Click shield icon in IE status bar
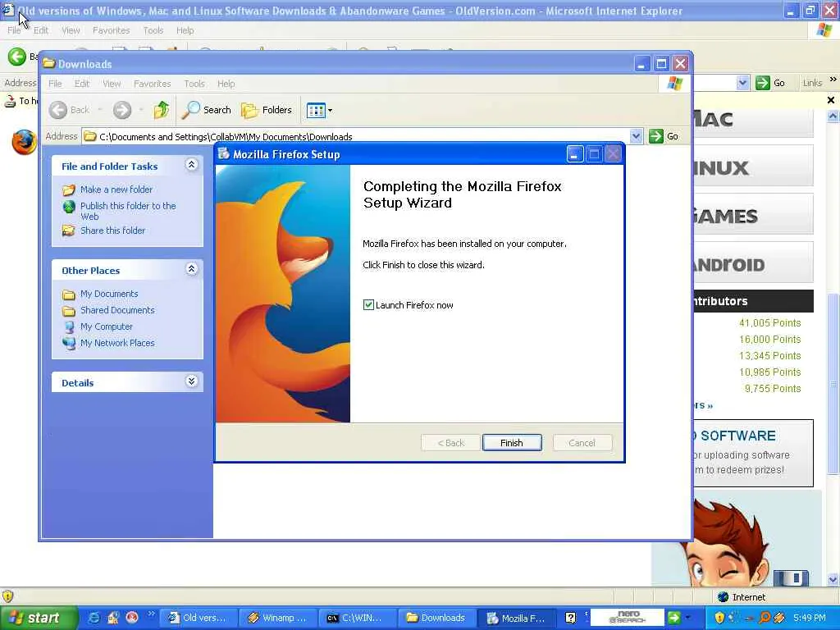This screenshot has height=630, width=840. pyautogui.click(x=7, y=596)
